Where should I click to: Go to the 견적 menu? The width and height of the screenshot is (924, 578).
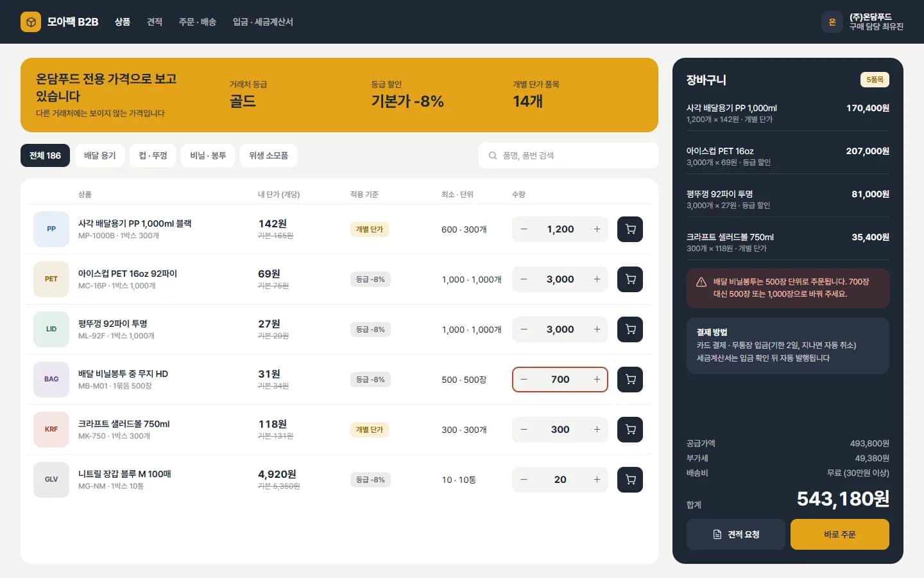pos(155,22)
